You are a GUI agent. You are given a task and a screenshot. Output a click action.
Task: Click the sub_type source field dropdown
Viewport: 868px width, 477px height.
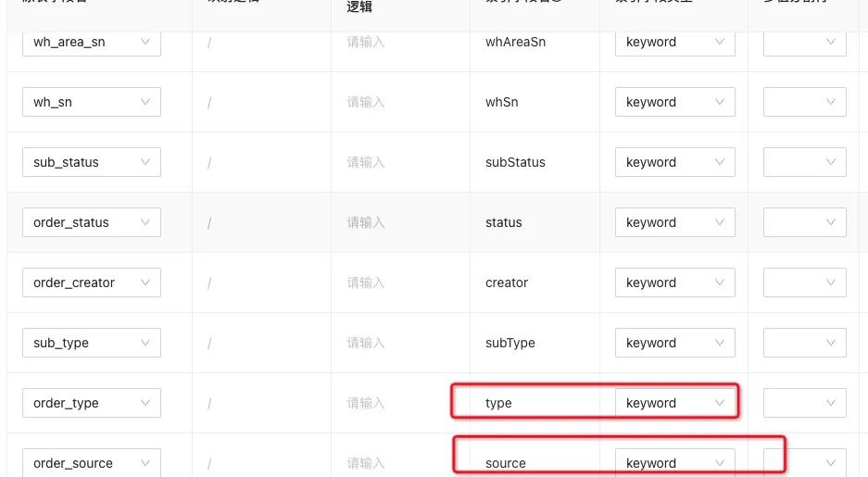[91, 343]
